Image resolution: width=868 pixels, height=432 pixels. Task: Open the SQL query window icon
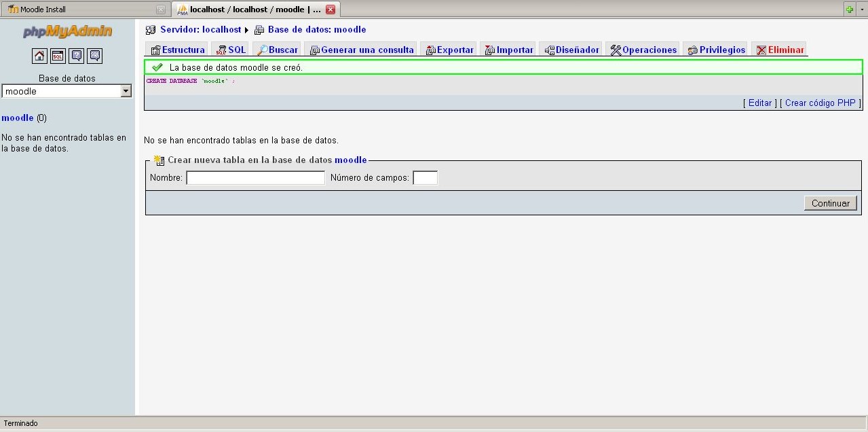point(58,56)
